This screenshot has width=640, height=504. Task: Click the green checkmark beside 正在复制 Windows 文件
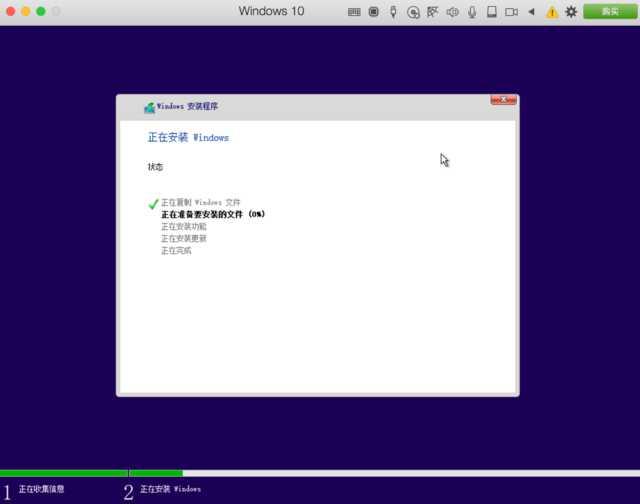pos(153,203)
